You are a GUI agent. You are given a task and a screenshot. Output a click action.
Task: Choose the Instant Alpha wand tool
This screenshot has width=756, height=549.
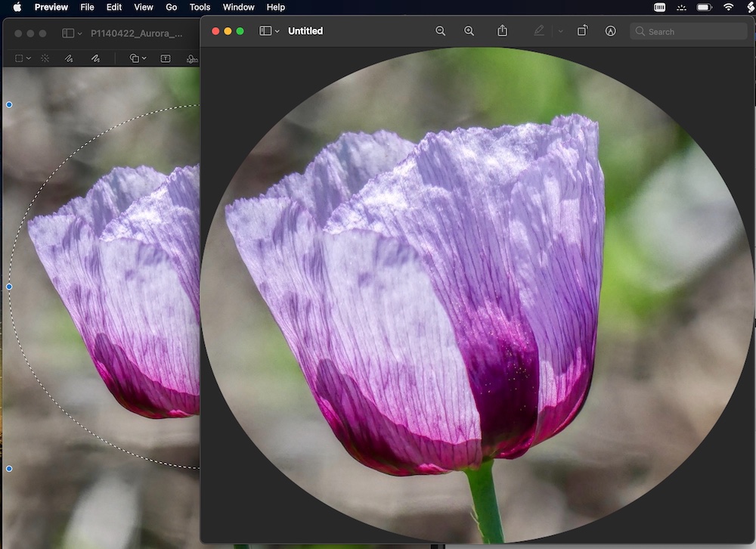45,58
